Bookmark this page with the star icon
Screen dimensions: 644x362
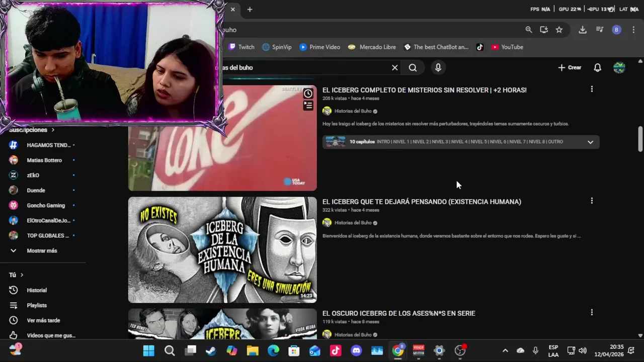pyautogui.click(x=559, y=30)
